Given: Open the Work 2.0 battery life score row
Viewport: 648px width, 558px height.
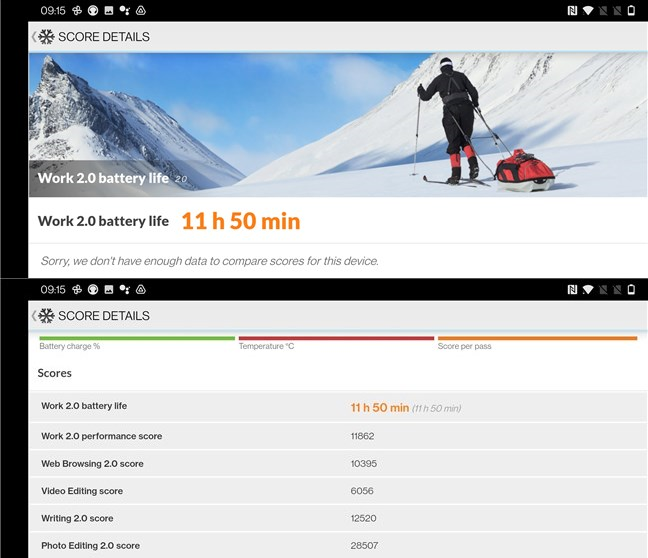Looking at the screenshot, I should click(x=338, y=407).
